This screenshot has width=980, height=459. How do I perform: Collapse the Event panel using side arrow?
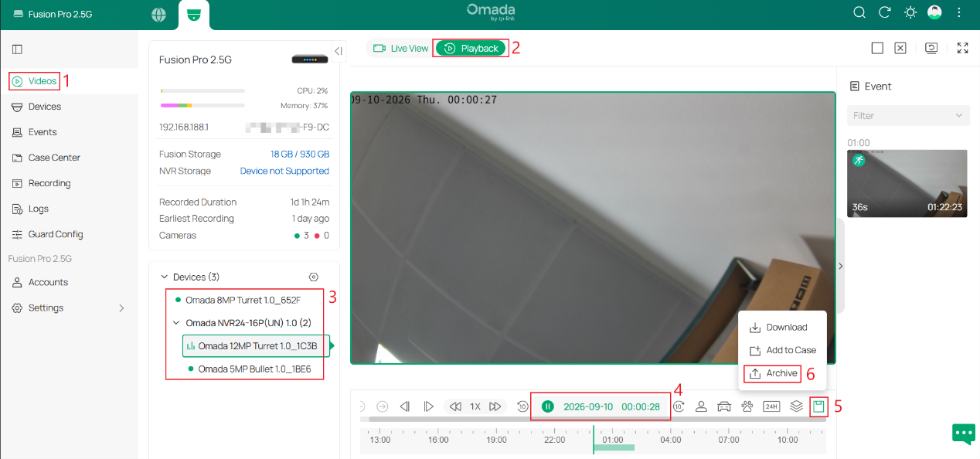coord(841,266)
